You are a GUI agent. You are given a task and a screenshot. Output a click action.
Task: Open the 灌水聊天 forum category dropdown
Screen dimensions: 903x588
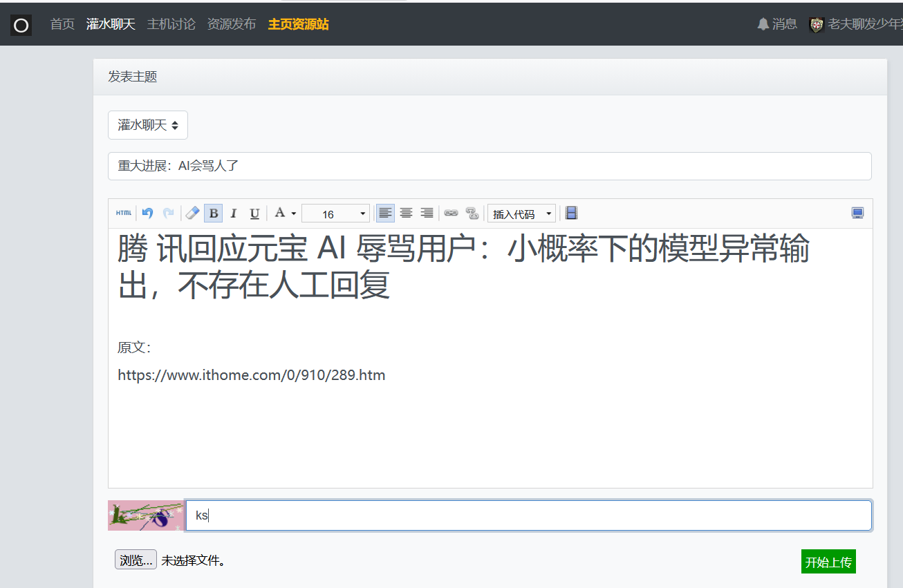(x=148, y=125)
